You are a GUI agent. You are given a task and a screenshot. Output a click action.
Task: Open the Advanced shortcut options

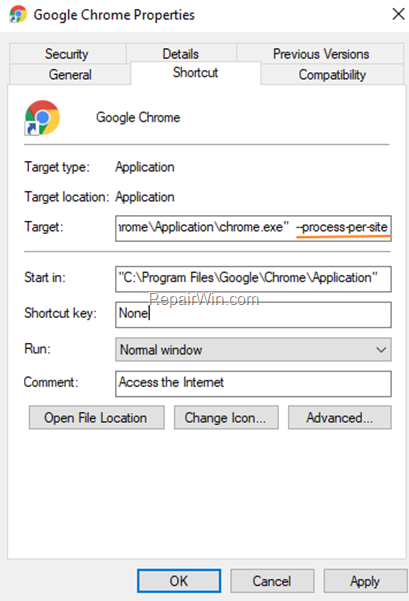(x=340, y=417)
